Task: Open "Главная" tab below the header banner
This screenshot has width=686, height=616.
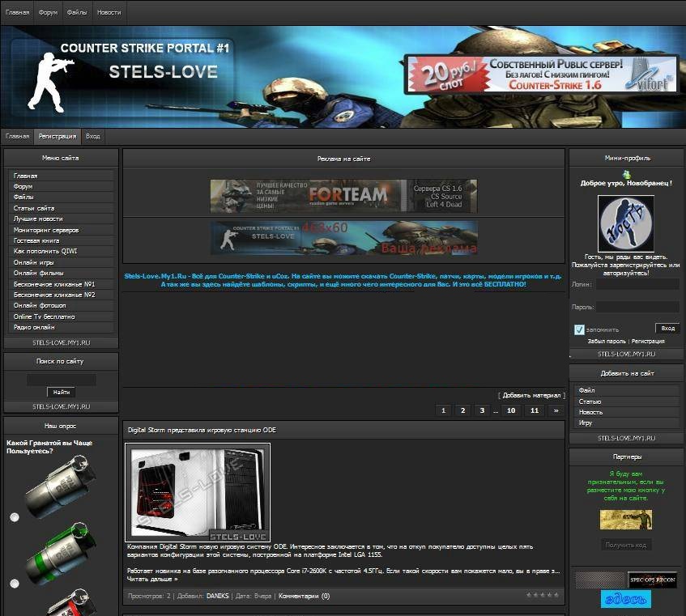Action: coord(18,137)
